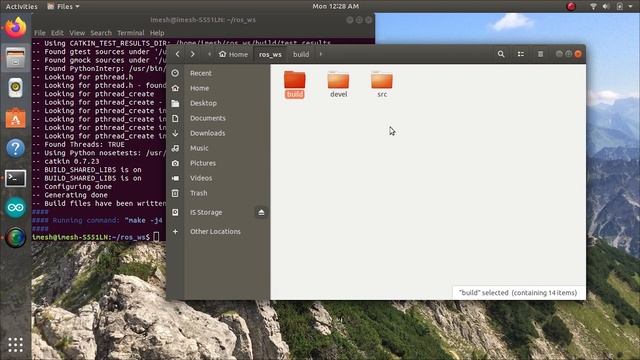Screen dimensions: 640x360
Task: Navigate to ros_ws in the path bar
Action: tap(270, 54)
